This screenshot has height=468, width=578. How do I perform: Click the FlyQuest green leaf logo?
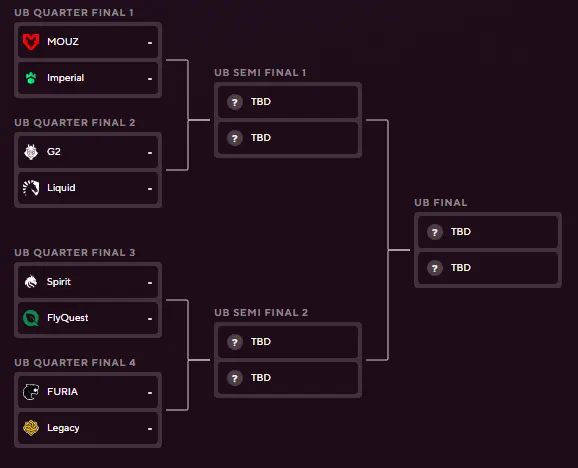click(x=31, y=318)
